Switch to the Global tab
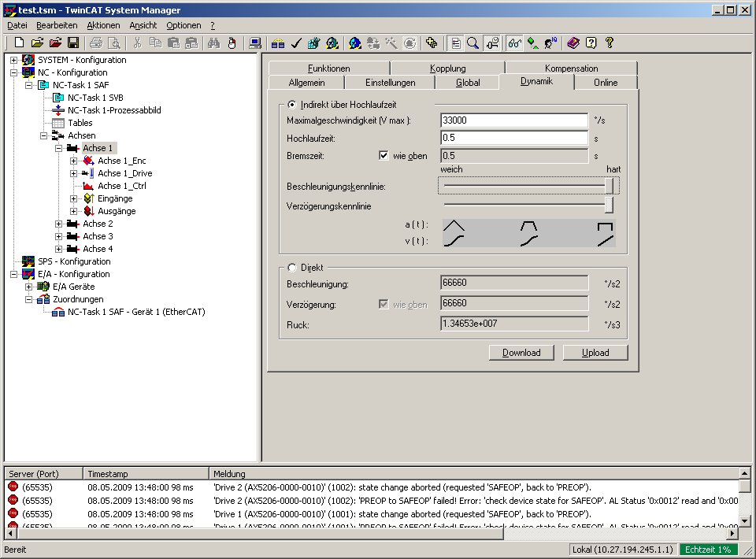 tap(468, 83)
